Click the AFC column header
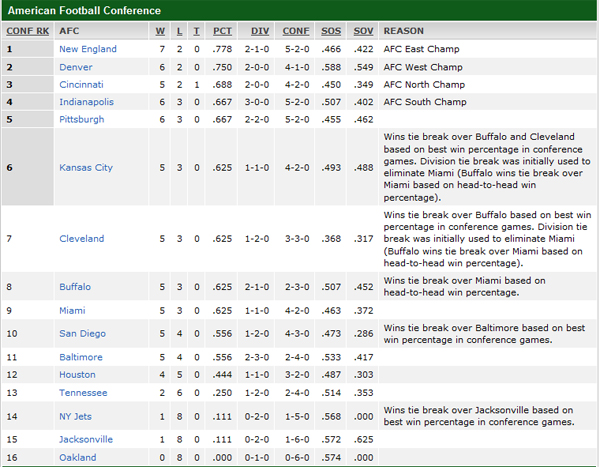600x467 pixels. click(69, 31)
